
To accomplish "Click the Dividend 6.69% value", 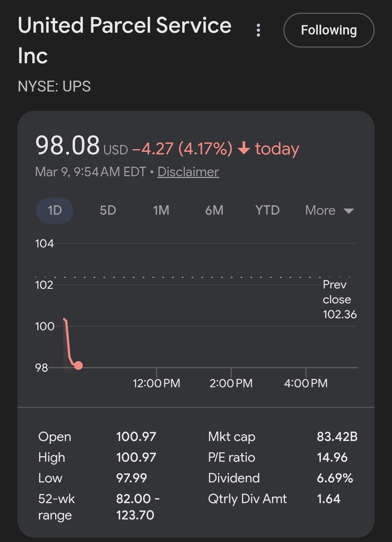I will coord(335,478).
